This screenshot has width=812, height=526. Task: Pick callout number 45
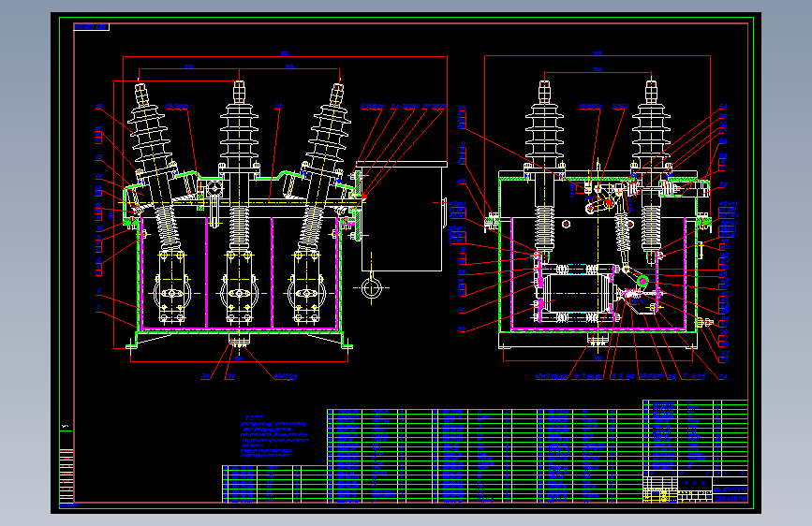462,182
